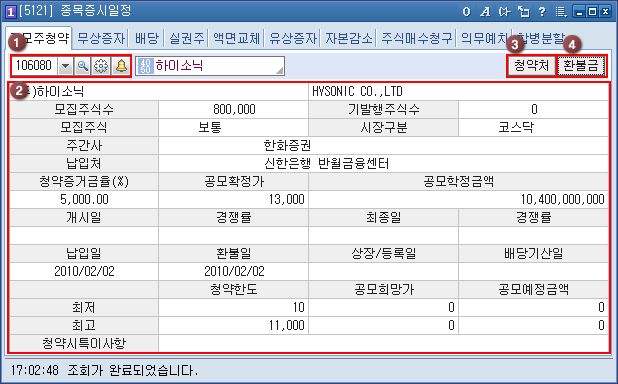Click the 환불금 button

pos(581,66)
